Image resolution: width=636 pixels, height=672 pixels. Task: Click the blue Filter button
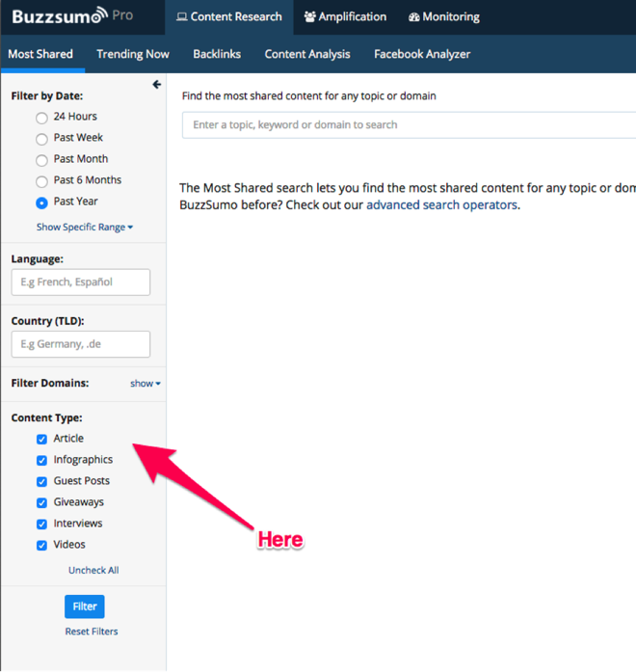pyautogui.click(x=85, y=606)
